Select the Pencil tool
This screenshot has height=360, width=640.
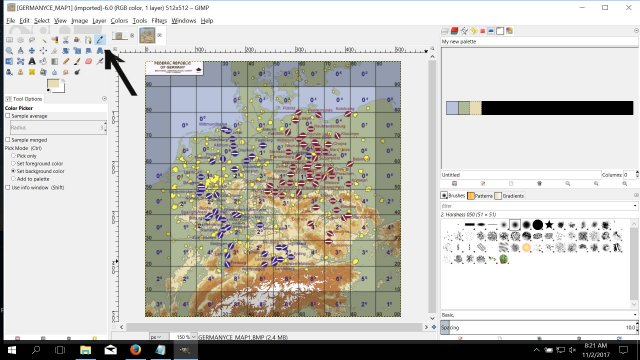click(66, 62)
